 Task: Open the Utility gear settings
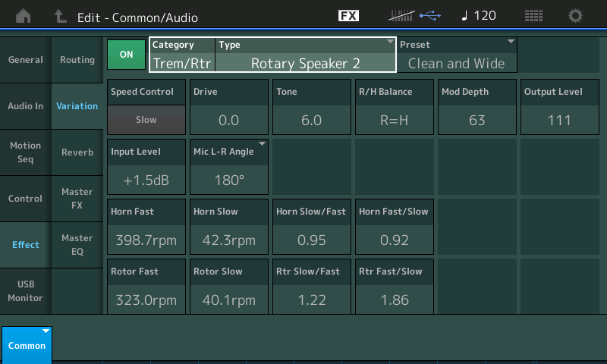tap(576, 16)
